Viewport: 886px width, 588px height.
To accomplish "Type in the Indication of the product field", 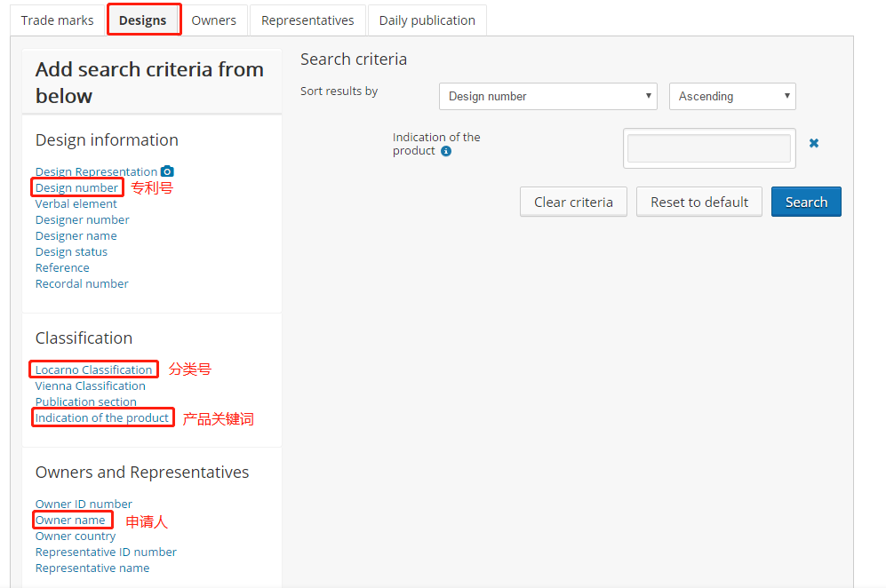I will (x=708, y=148).
